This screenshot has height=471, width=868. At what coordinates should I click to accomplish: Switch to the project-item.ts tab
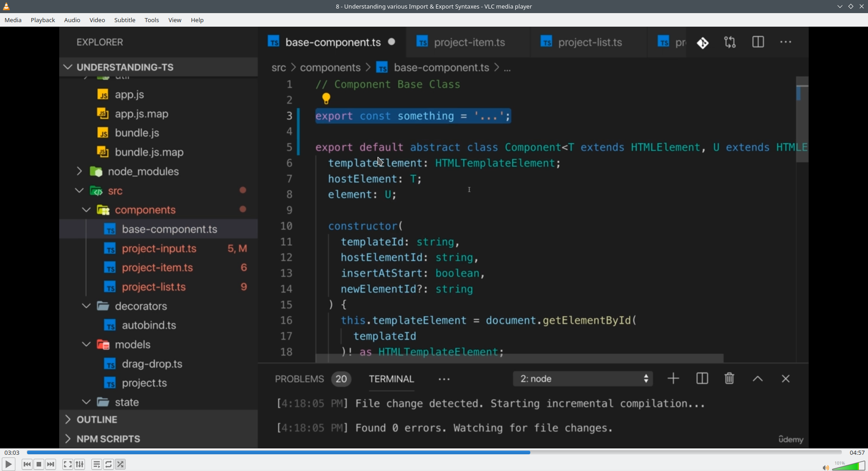click(469, 42)
